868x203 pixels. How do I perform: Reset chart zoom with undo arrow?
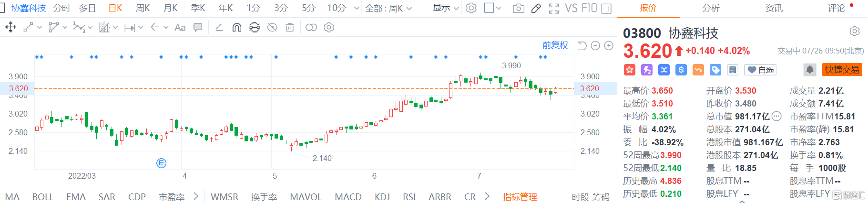582,45
